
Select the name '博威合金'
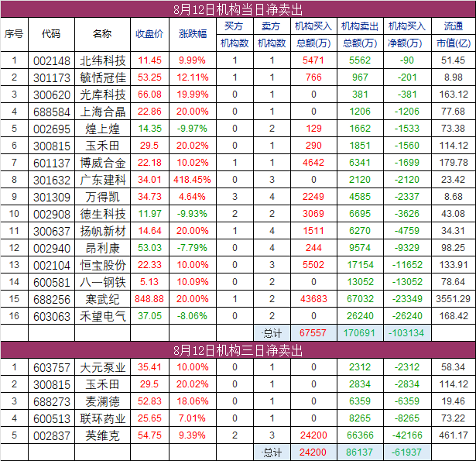103,163
